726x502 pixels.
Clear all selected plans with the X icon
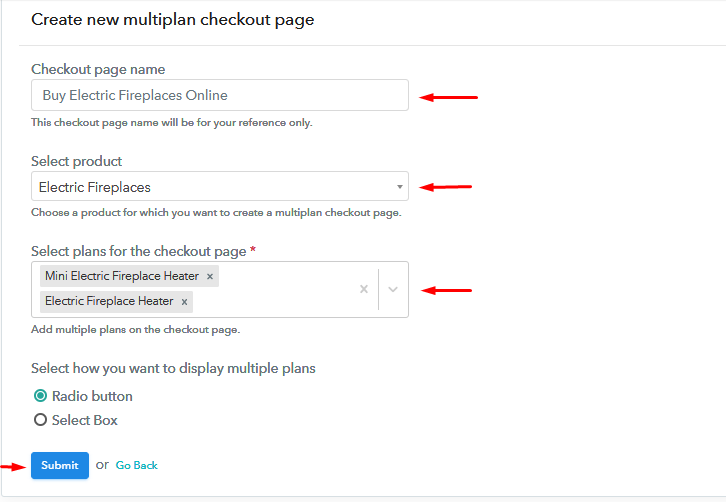point(364,289)
